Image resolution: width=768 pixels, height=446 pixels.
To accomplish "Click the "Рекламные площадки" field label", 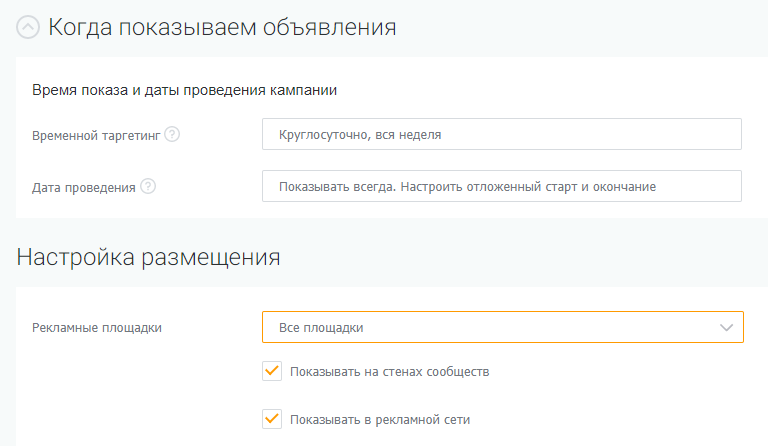I will [96, 328].
